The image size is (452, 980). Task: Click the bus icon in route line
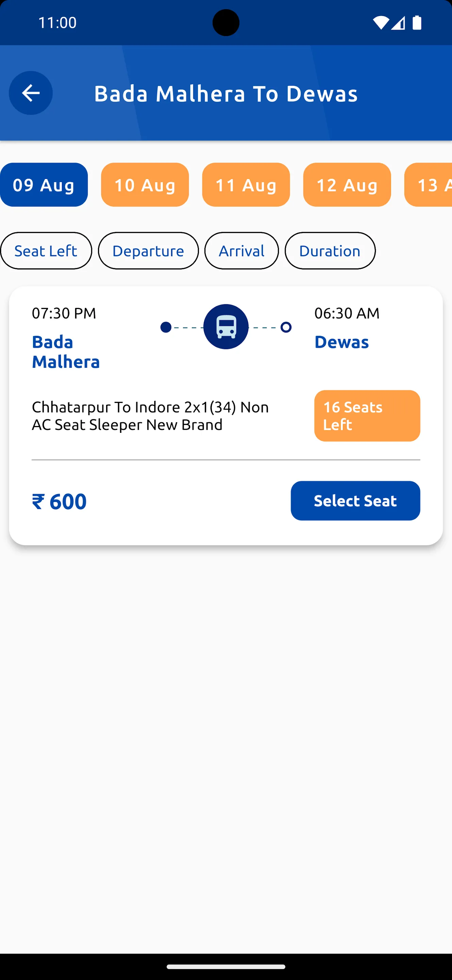click(x=226, y=327)
